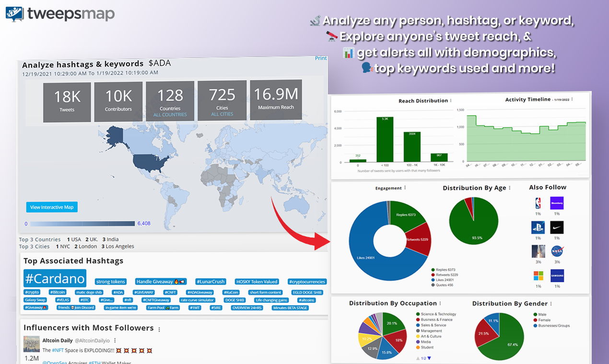Click the Print link
609x364 pixels.
321,58
